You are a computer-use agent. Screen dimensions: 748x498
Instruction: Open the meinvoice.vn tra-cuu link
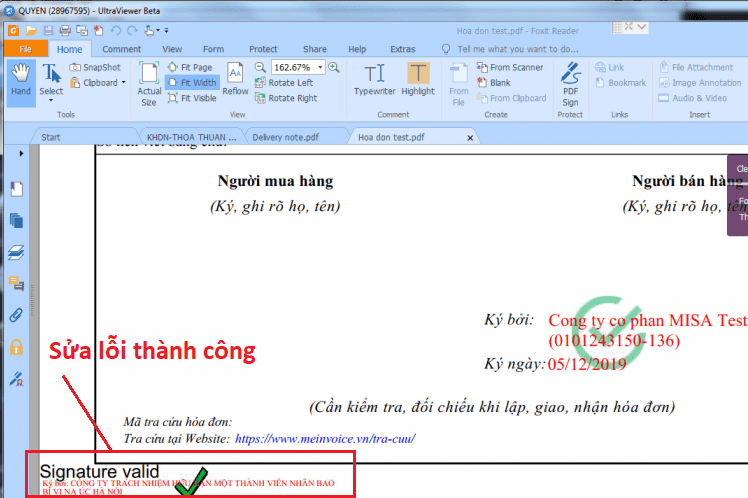point(325,438)
